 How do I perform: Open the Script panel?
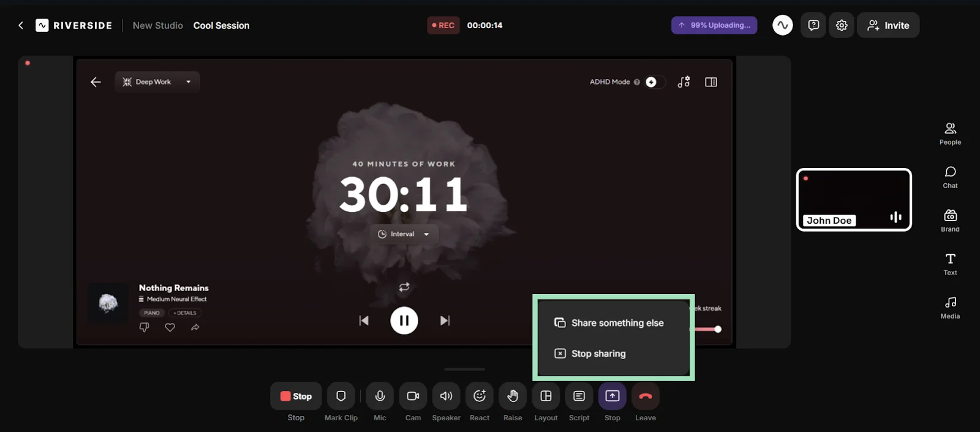tap(579, 396)
